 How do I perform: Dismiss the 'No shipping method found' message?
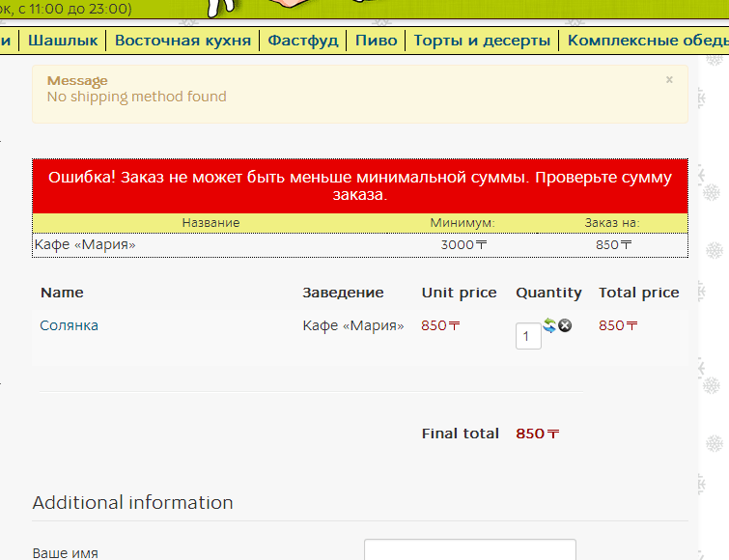pyautogui.click(x=669, y=80)
